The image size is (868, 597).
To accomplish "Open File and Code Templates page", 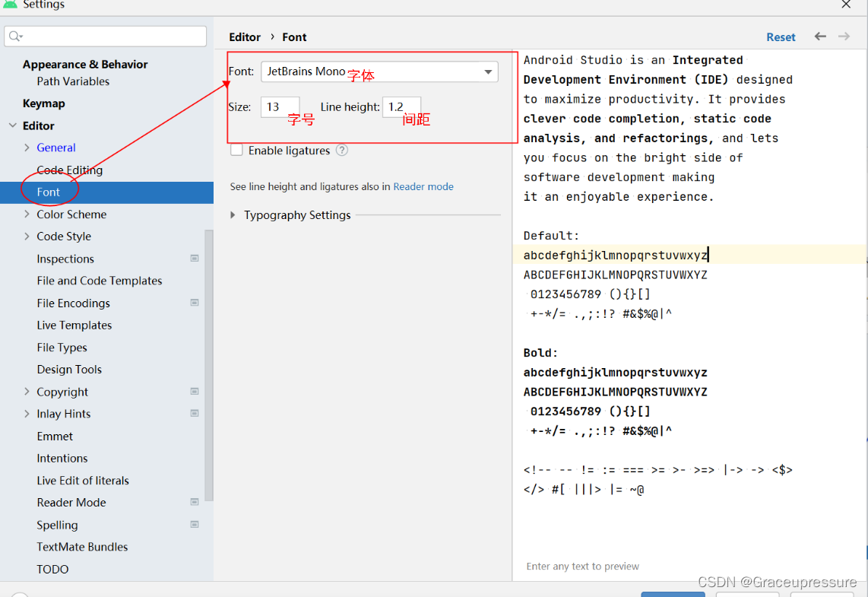I will (x=100, y=281).
